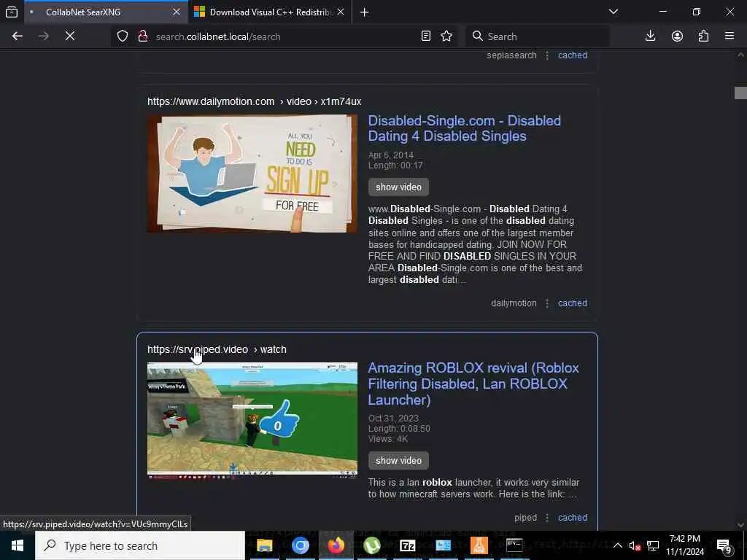
Task: Open the Firefox downloads panel
Action: click(x=650, y=36)
